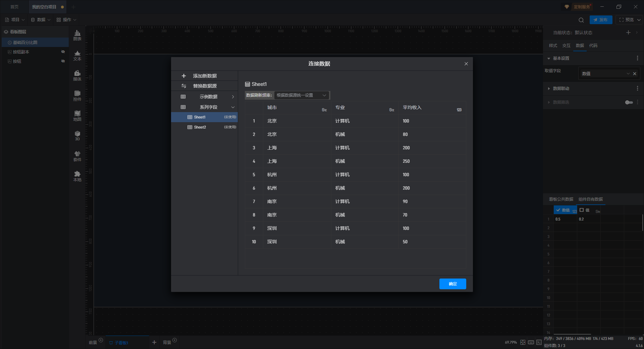The width and height of the screenshot is (644, 349).
Task: Select the 地图 map component icon
Action: [77, 115]
